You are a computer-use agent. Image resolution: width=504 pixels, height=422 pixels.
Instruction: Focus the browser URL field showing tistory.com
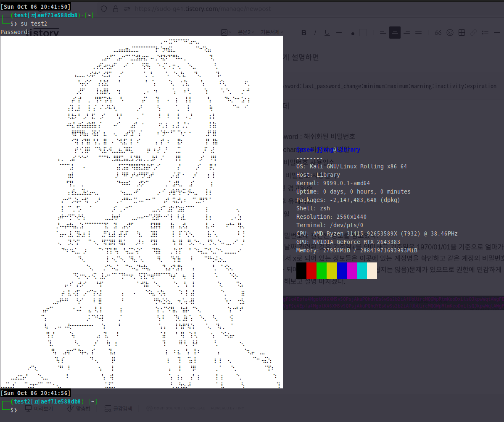[203, 9]
